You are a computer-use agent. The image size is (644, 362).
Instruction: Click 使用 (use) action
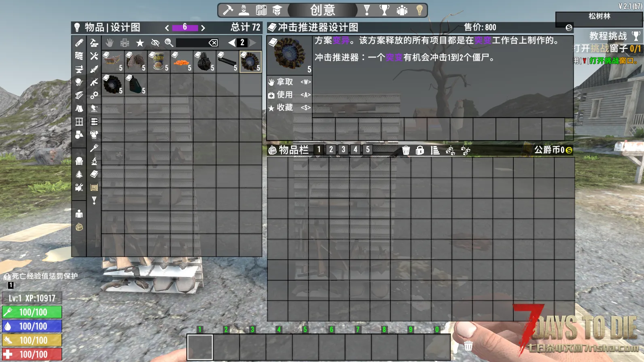[289, 95]
